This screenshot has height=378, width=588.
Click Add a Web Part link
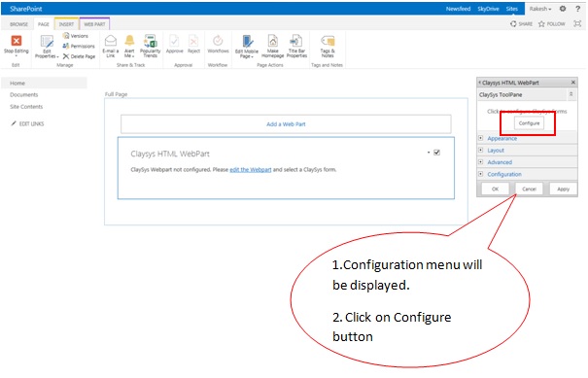(286, 124)
